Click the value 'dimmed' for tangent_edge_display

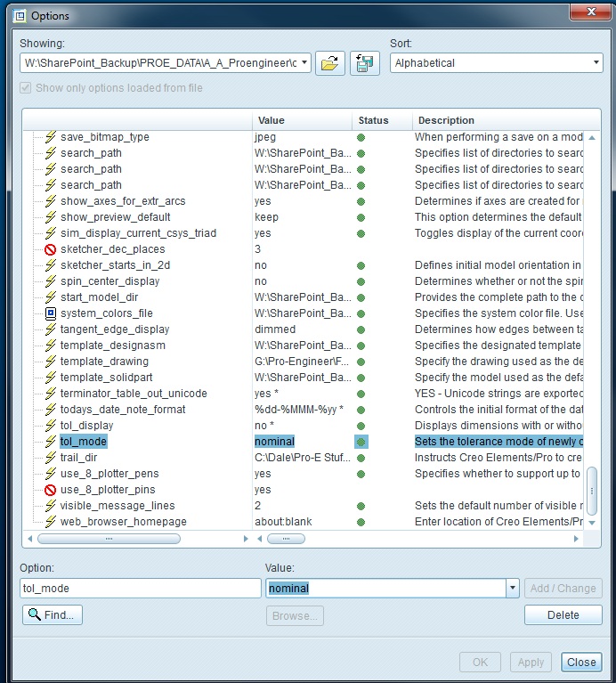point(275,329)
